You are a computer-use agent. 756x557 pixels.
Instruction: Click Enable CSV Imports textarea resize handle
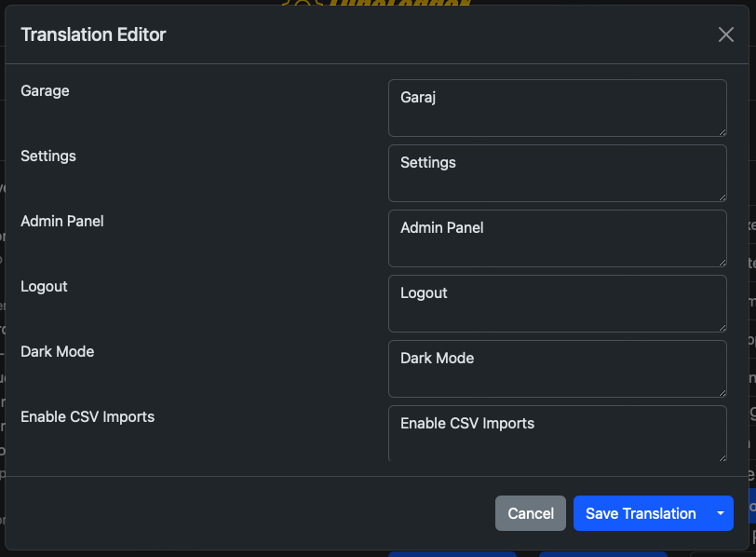[x=721, y=456]
